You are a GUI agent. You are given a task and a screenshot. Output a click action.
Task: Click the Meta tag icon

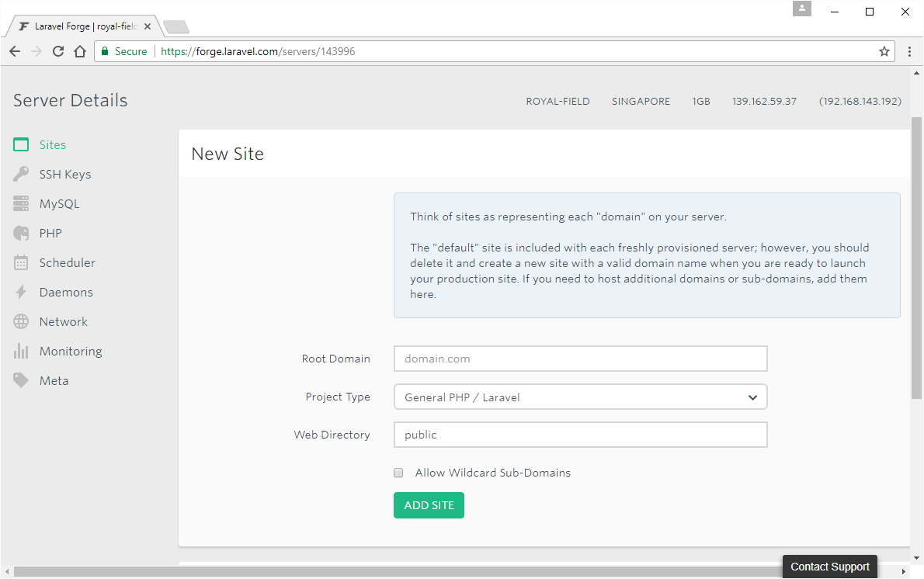[21, 381]
